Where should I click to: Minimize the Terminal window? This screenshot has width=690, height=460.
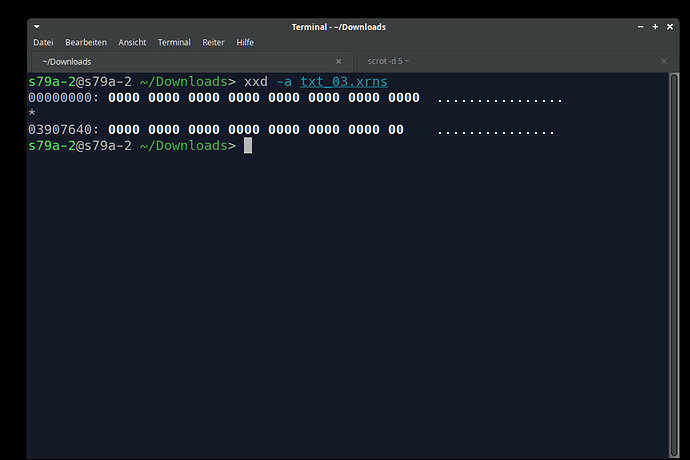pos(637,27)
